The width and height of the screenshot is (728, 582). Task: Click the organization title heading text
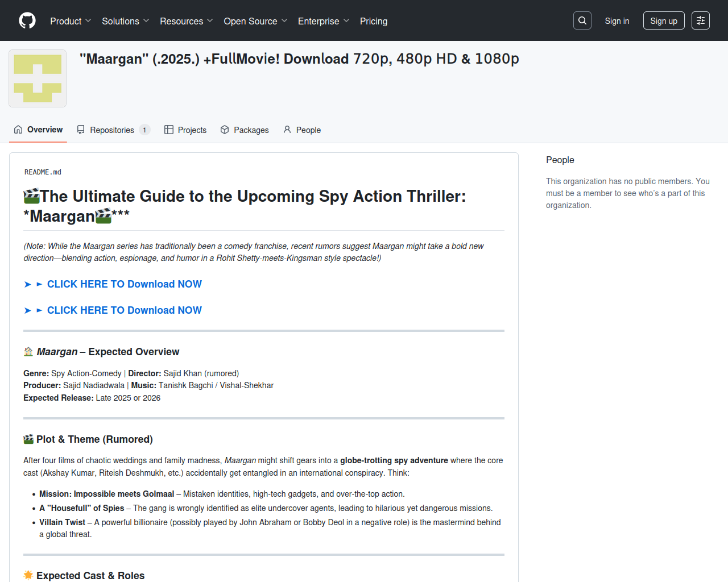299,59
